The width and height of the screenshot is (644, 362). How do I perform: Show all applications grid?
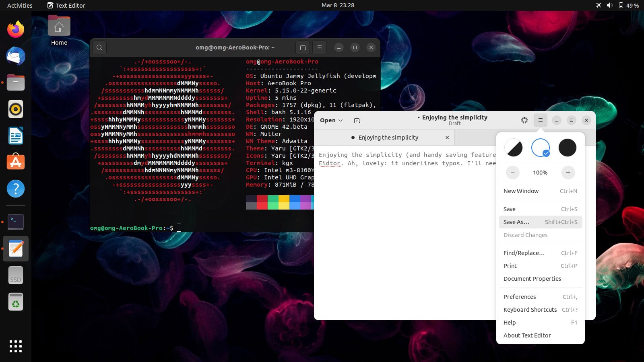pos(16,346)
